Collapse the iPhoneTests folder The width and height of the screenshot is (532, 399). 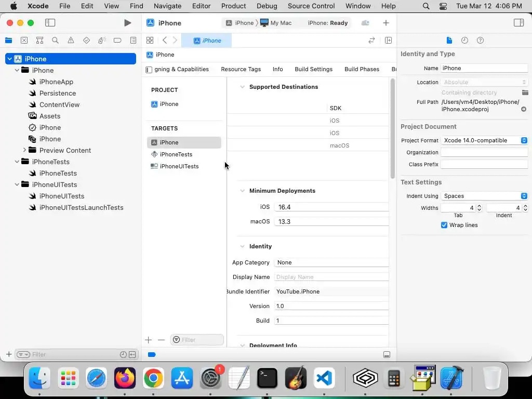pyautogui.click(x=17, y=162)
